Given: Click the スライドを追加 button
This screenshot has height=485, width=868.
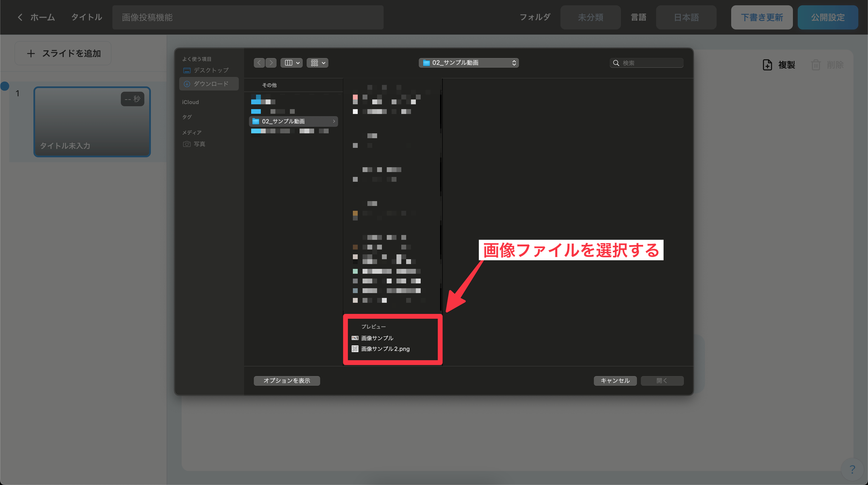Looking at the screenshot, I should point(63,53).
